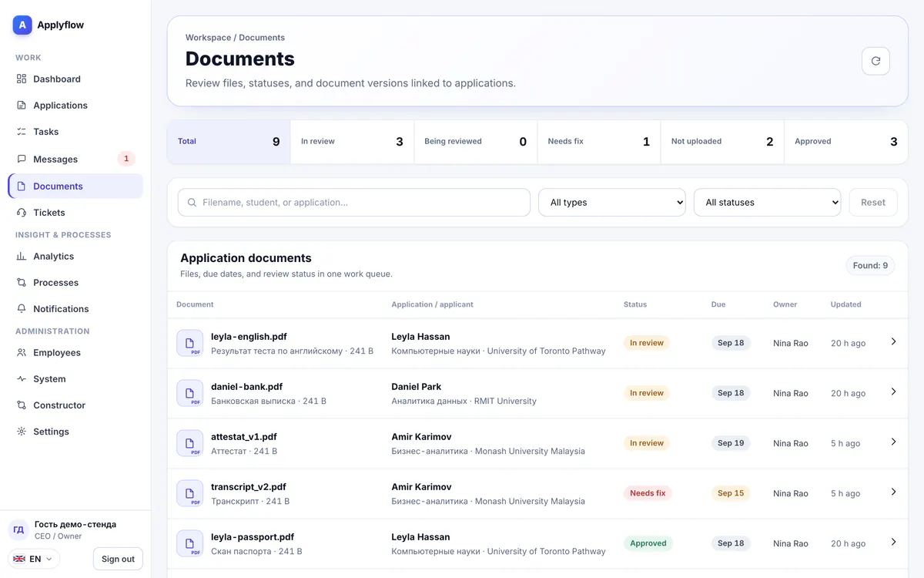Click the leyla-passport.pdf file icon
Viewport: 924px width, 578px height.
(190, 543)
